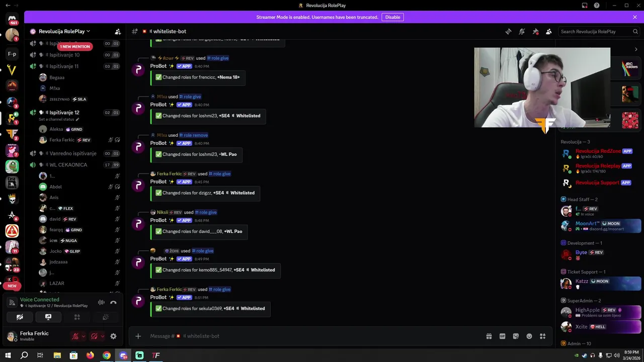This screenshot has height=362, width=644.
Task: Open File Explorer from the taskbar
Action: point(57,355)
